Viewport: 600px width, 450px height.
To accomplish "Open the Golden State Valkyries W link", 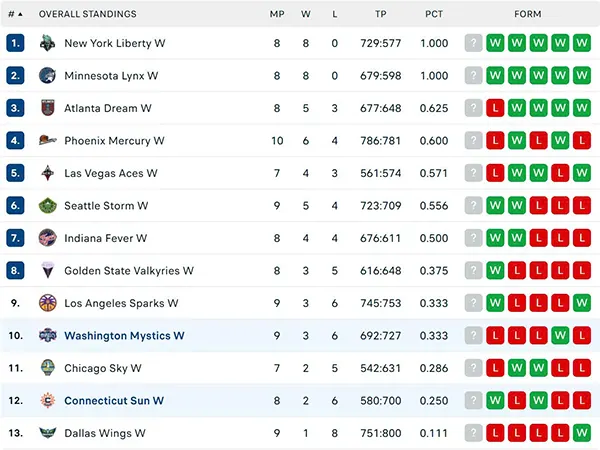I will [x=129, y=271].
